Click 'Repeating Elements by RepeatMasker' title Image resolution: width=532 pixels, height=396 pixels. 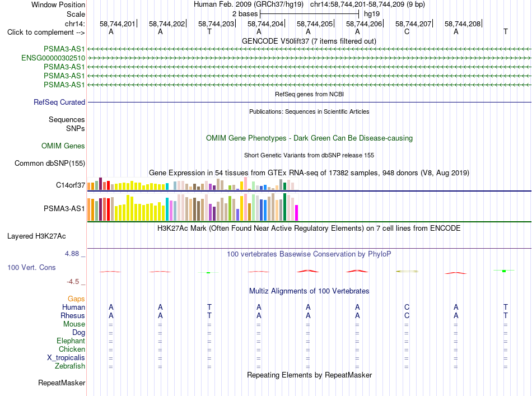[x=310, y=375]
